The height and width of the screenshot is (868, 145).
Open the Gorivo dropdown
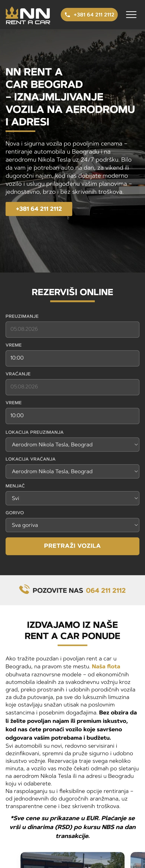(72, 525)
